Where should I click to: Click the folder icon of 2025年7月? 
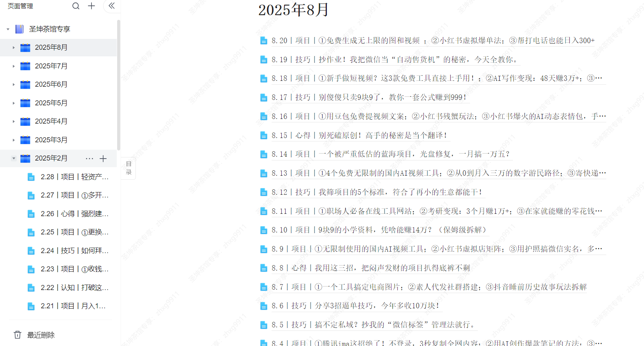[25, 66]
